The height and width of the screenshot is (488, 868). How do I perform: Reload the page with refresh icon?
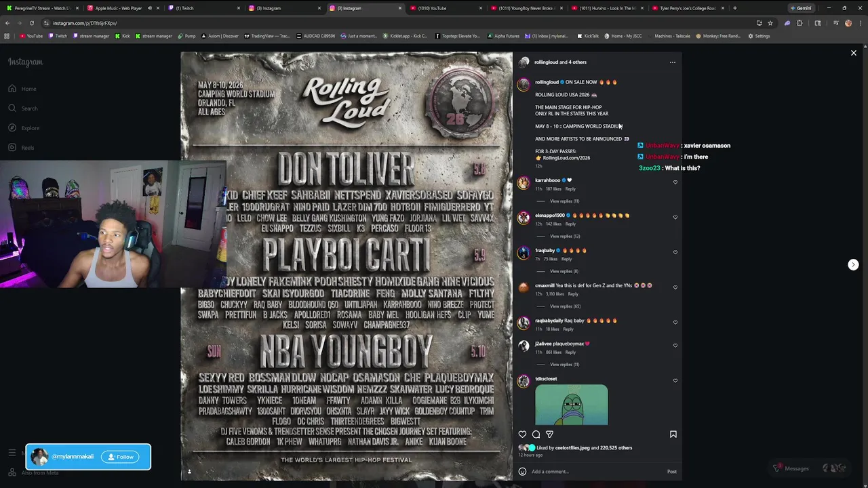point(31,23)
